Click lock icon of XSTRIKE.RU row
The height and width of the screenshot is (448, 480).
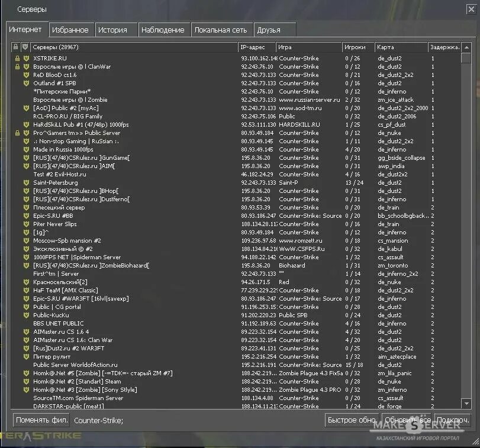(x=17, y=58)
